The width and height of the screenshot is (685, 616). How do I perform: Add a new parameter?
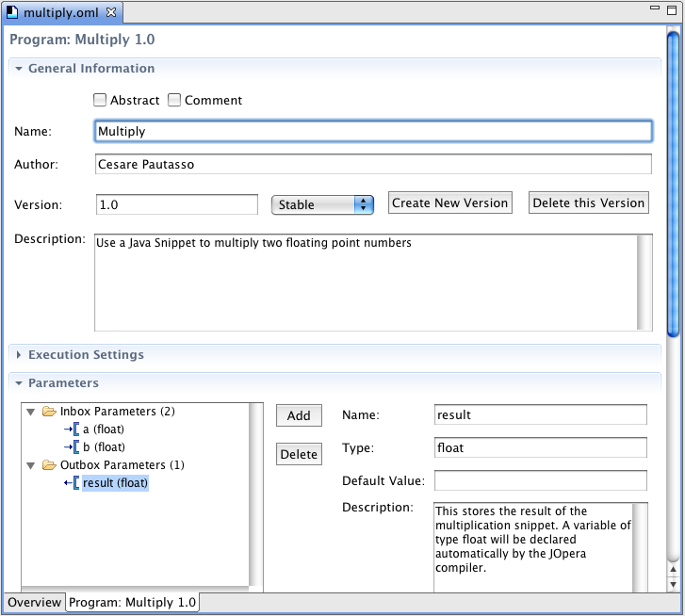[x=299, y=415]
